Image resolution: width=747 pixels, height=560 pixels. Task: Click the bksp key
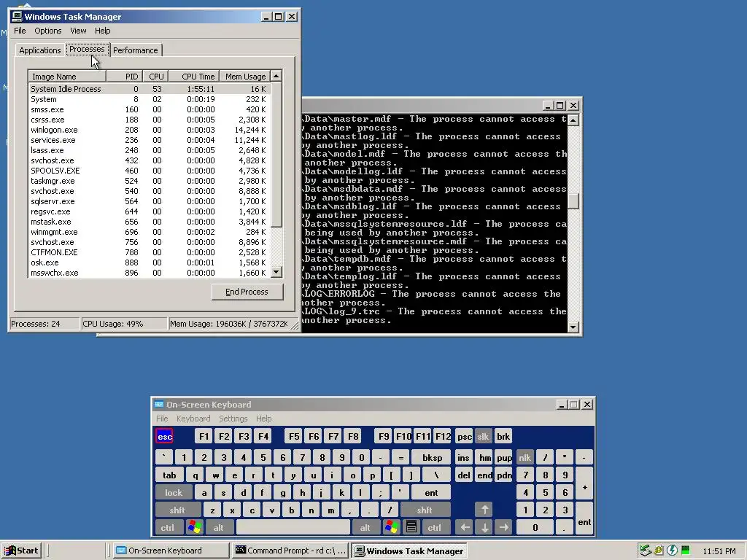pos(432,458)
